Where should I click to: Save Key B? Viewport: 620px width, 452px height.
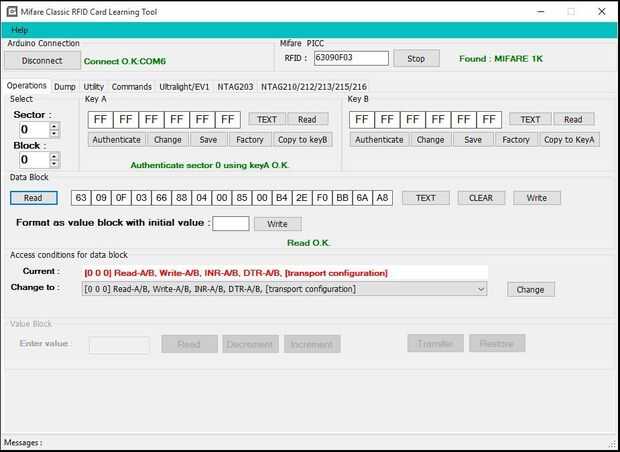click(473, 140)
